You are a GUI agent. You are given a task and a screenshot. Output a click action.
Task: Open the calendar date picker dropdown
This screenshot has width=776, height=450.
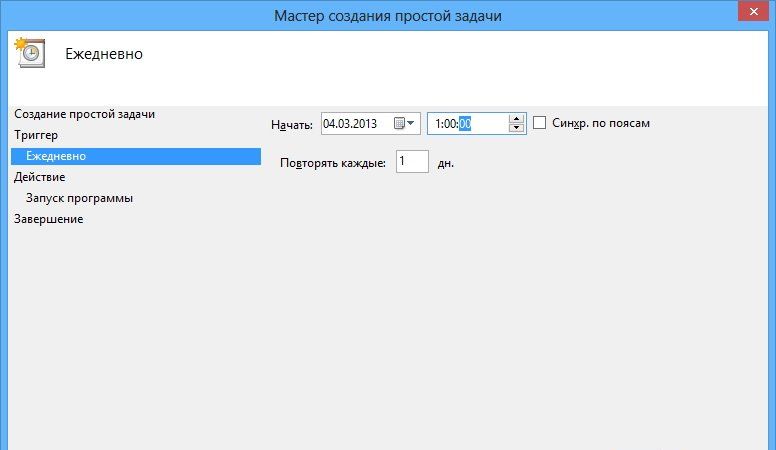point(405,124)
